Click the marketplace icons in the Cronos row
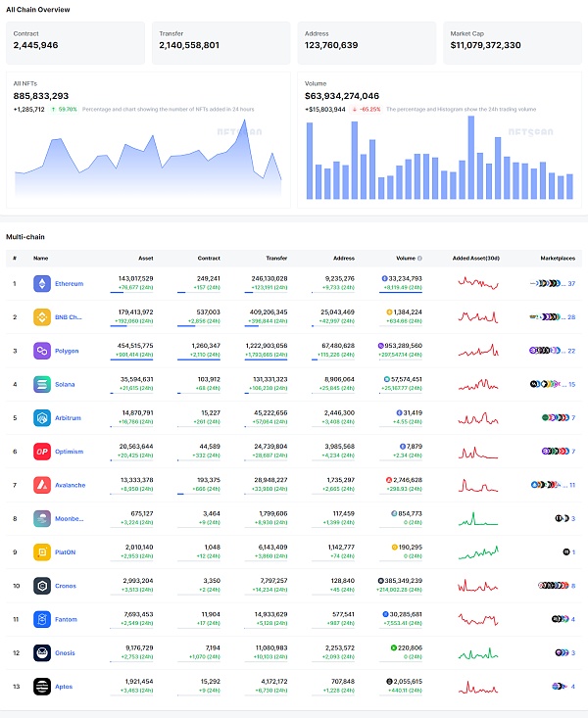This screenshot has width=588, height=718. [x=554, y=586]
